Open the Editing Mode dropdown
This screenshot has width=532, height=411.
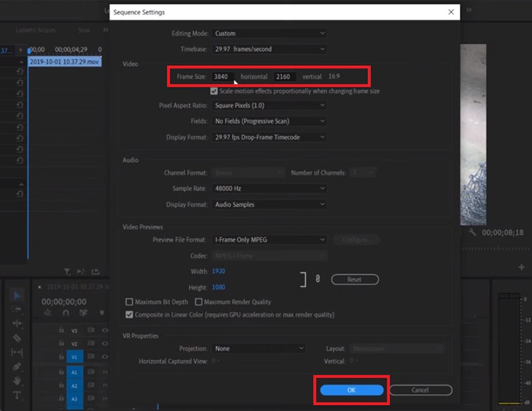click(x=270, y=33)
